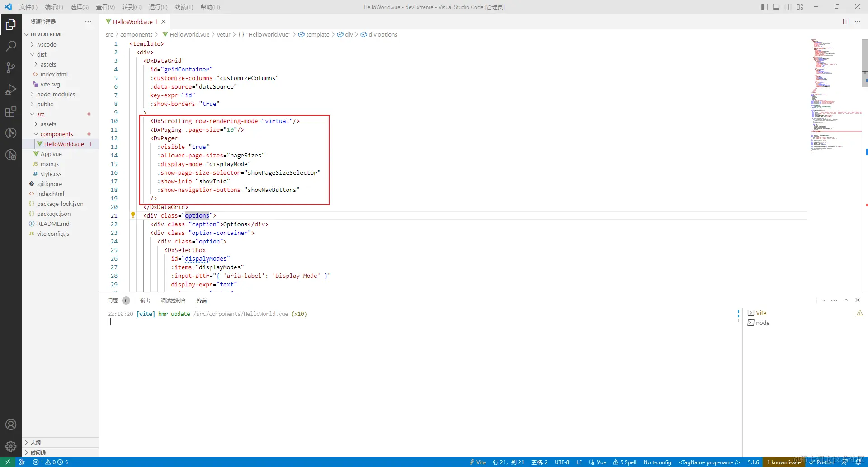Click the remote window indicator in status bar

click(8, 462)
